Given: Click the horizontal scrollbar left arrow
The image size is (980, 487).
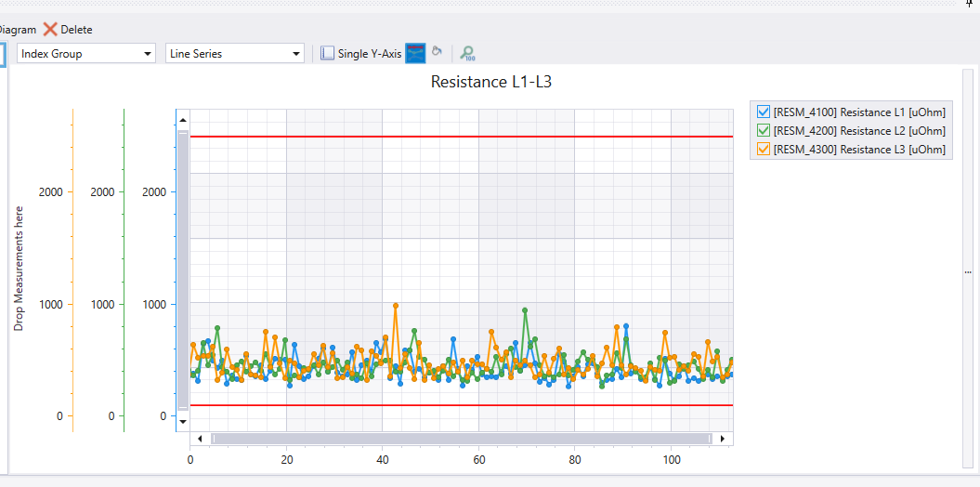Looking at the screenshot, I should click(x=200, y=439).
